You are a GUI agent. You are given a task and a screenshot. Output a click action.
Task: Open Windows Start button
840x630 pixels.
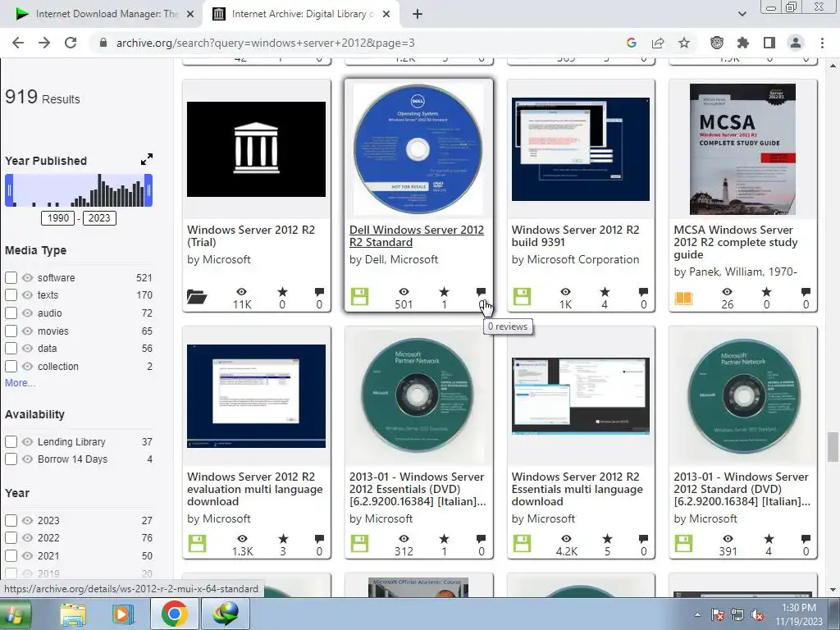pyautogui.click(x=15, y=614)
